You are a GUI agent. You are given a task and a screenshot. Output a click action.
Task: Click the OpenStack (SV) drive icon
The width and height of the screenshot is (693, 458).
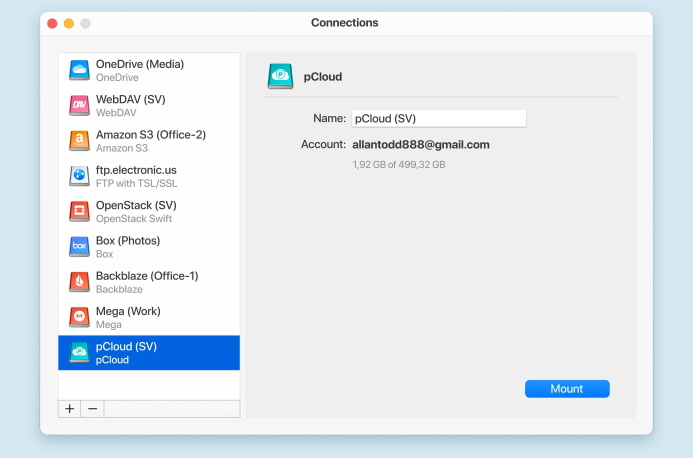[80, 211]
